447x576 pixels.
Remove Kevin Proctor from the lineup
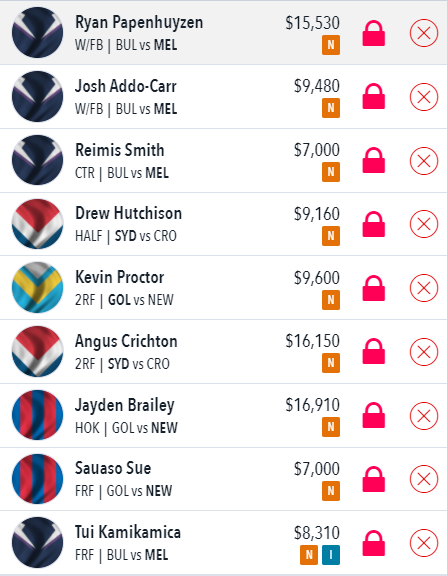tap(424, 288)
